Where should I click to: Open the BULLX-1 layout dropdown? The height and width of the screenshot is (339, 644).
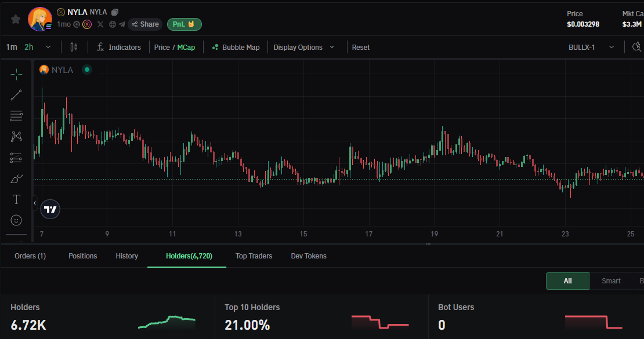click(x=591, y=47)
